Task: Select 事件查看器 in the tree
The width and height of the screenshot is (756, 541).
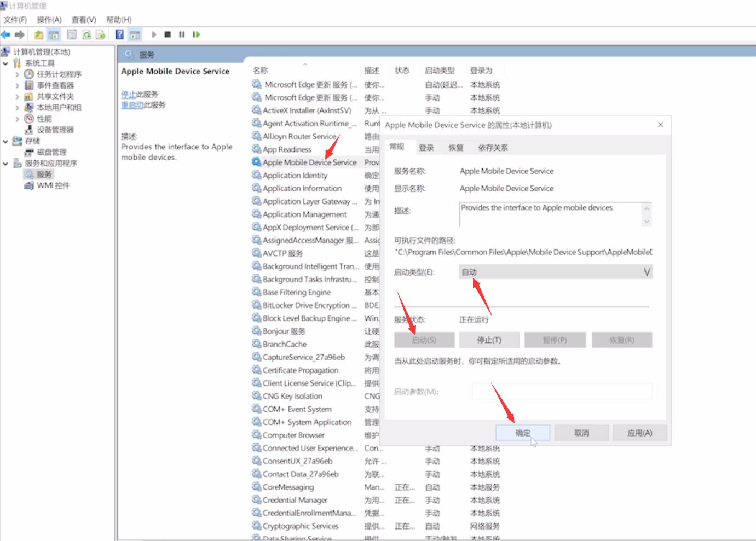Action: [55, 85]
